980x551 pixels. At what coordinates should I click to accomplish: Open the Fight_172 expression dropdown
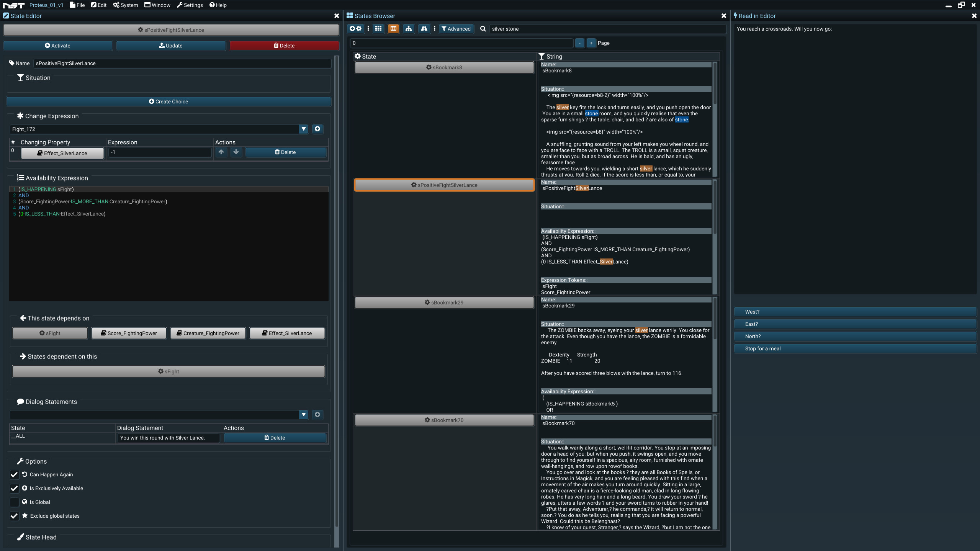pos(303,129)
